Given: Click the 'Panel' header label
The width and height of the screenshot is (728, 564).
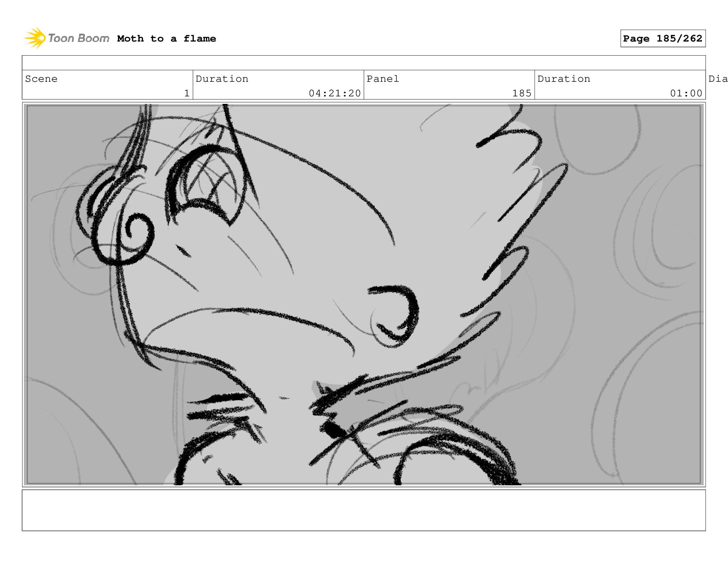Looking at the screenshot, I should [x=383, y=79].
